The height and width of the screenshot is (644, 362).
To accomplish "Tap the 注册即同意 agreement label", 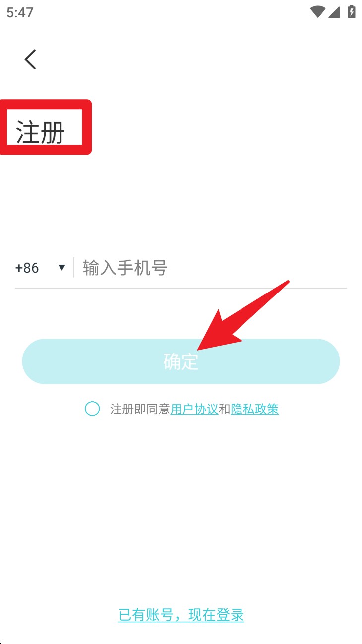I will 140,409.
